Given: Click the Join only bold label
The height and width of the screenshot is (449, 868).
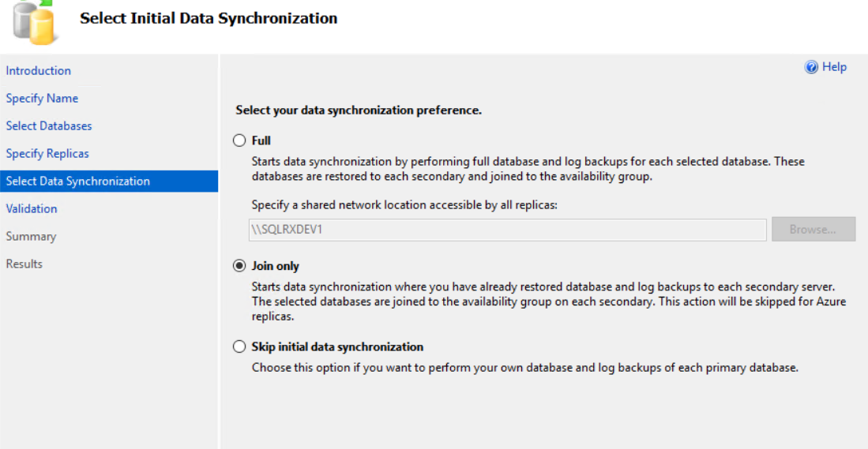Looking at the screenshot, I should [x=275, y=266].
